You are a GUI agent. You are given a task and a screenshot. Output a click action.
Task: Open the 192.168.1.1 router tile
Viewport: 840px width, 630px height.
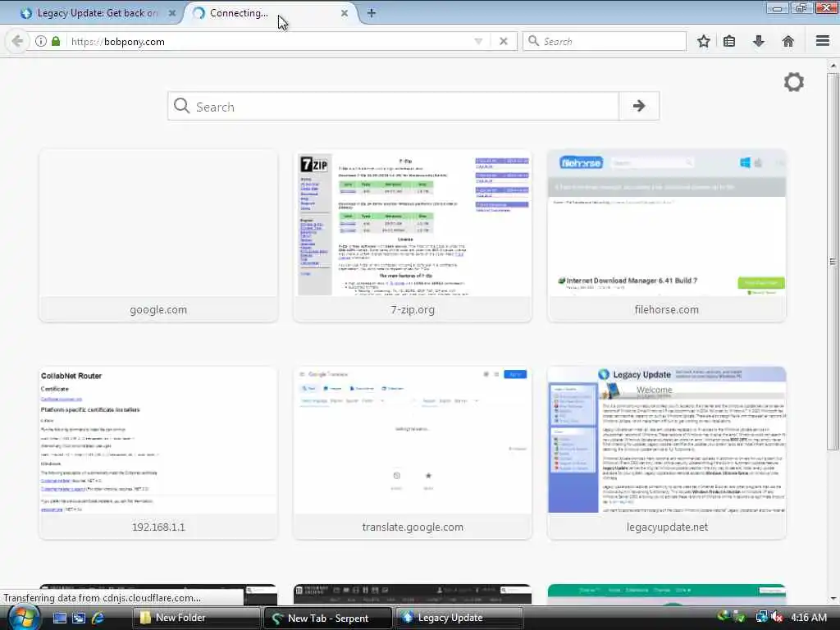pos(158,453)
